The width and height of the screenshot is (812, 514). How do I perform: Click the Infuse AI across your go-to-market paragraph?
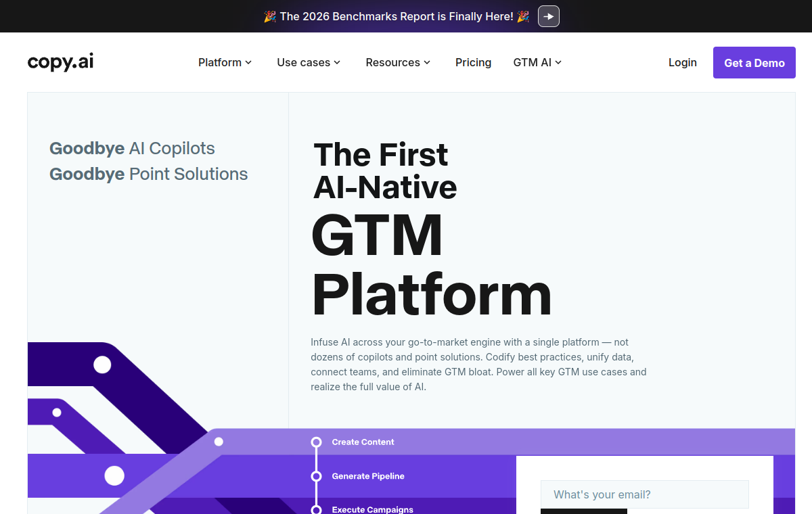pyautogui.click(x=478, y=365)
